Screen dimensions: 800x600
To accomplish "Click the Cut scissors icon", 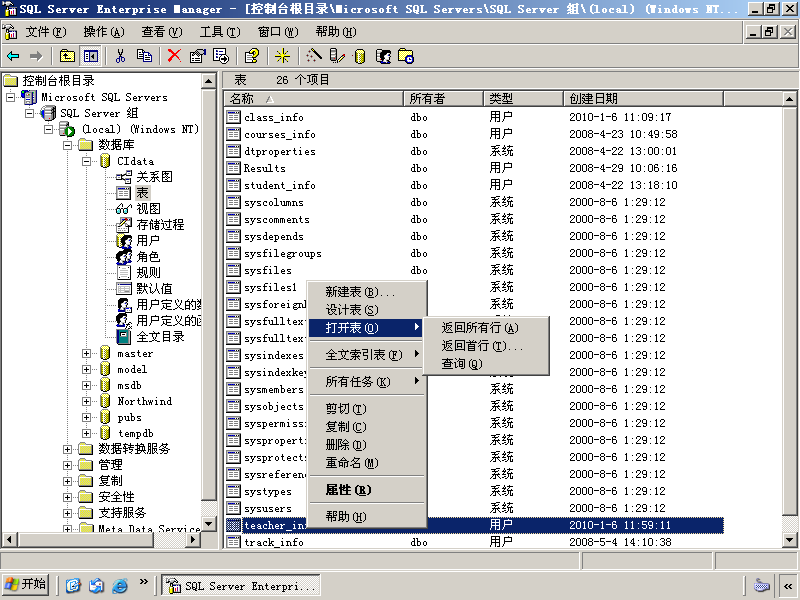I will click(120, 56).
